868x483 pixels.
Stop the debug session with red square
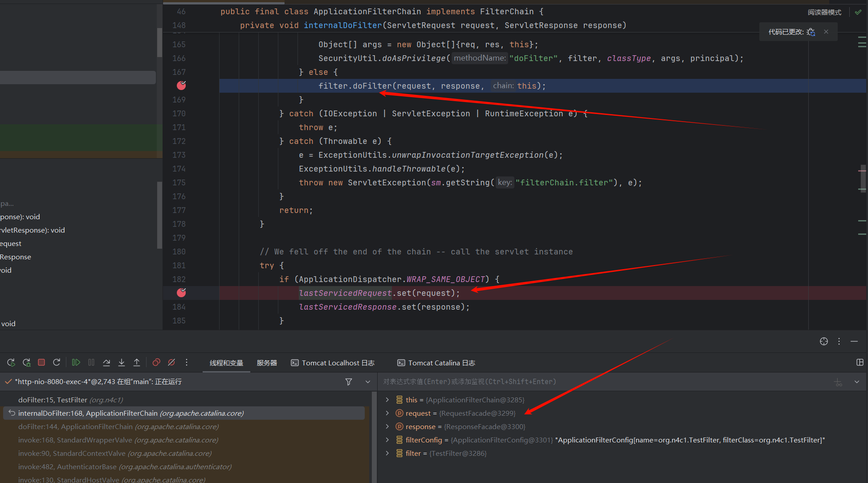(x=41, y=363)
